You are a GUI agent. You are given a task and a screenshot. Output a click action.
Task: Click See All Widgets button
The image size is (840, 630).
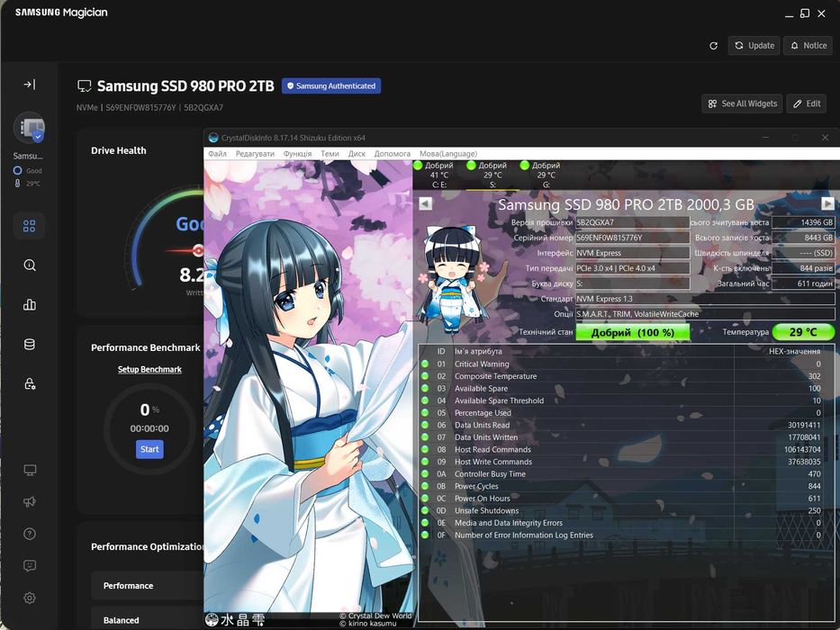point(742,103)
